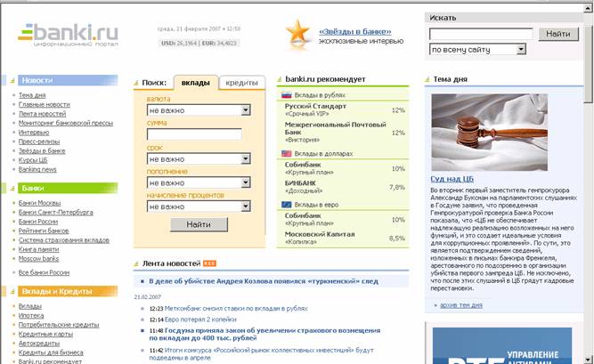Open the Интервью link
The width and height of the screenshot is (594, 364).
pos(34,133)
